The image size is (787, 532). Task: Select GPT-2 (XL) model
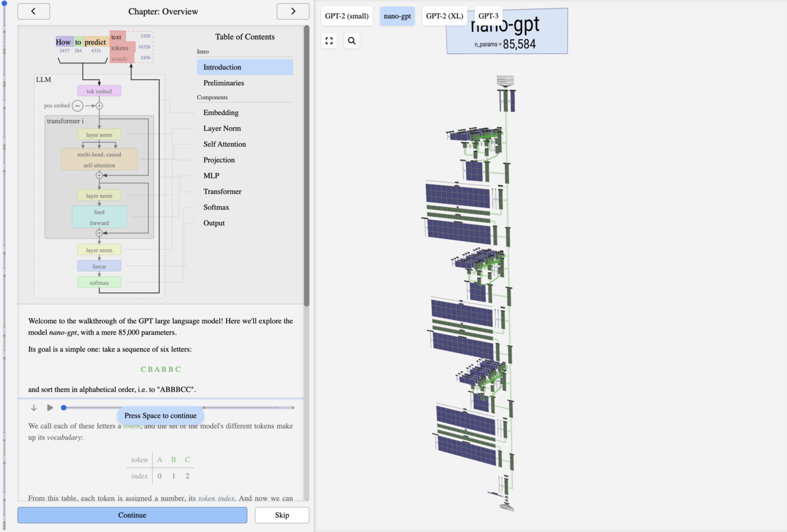(445, 16)
